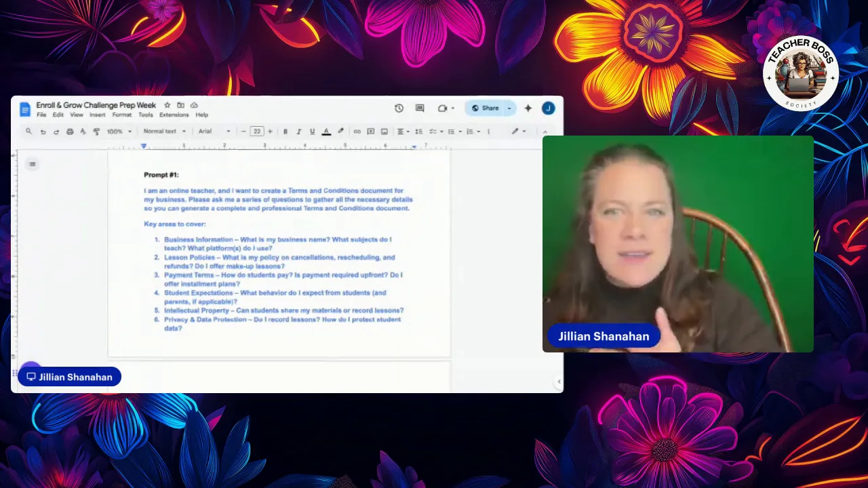Open the File menu
Viewport: 868px width, 488px height.
click(41, 115)
